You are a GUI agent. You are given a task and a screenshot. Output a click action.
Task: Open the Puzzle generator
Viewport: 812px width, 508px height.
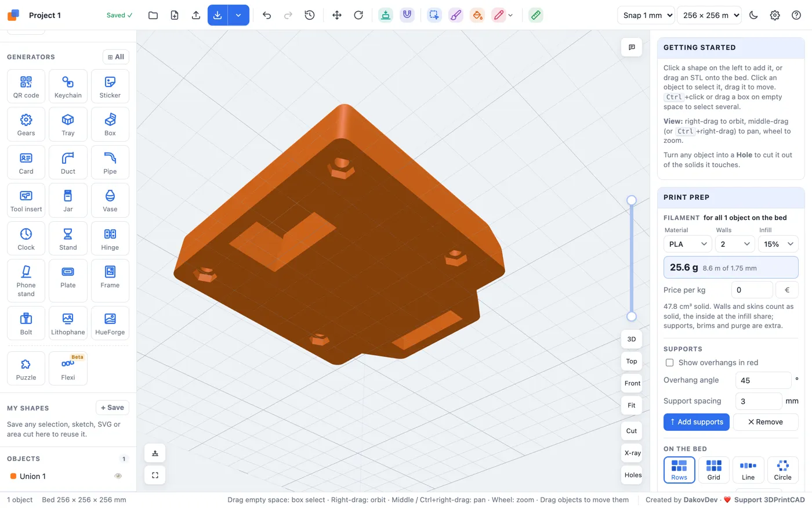(x=26, y=369)
